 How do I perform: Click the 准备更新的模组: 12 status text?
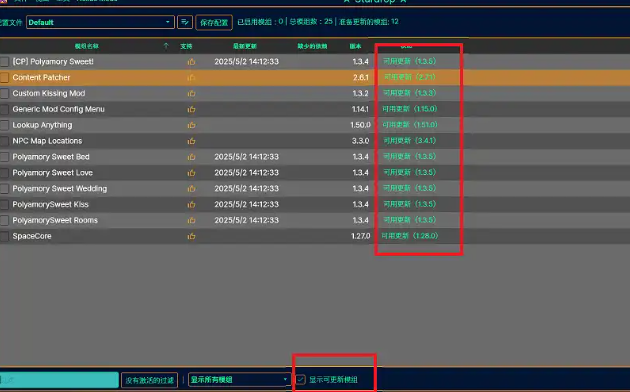click(x=368, y=22)
